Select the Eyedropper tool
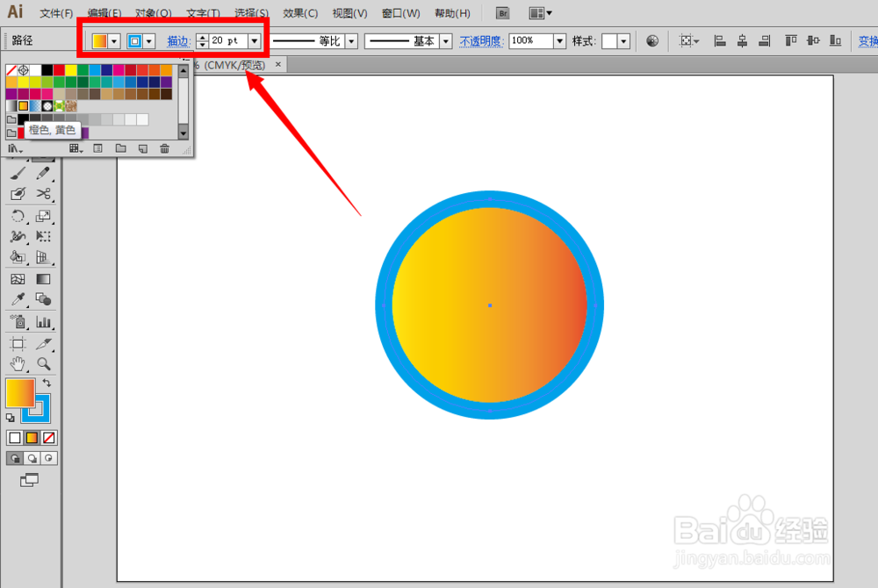The width and height of the screenshot is (878, 588). pos(18,299)
